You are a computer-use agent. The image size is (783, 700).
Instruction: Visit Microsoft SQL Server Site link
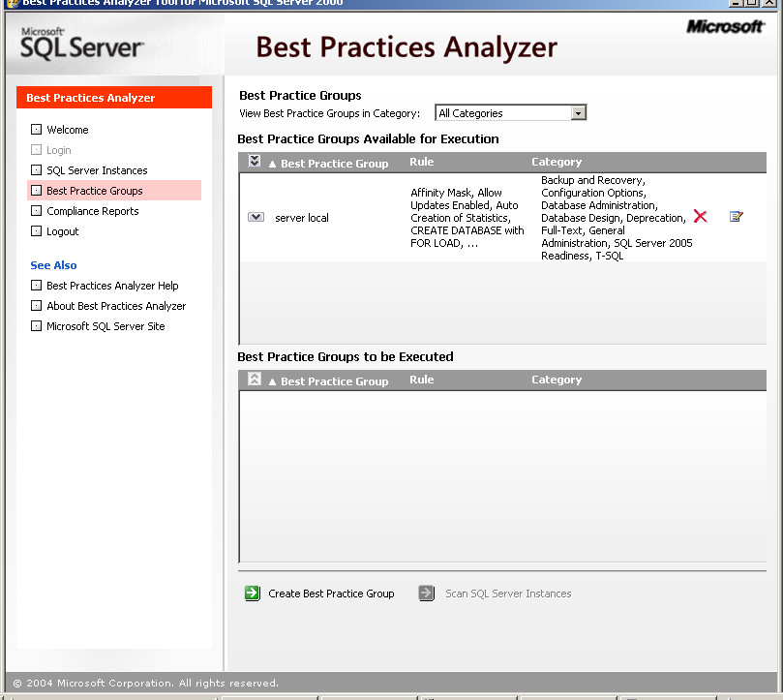coord(105,326)
